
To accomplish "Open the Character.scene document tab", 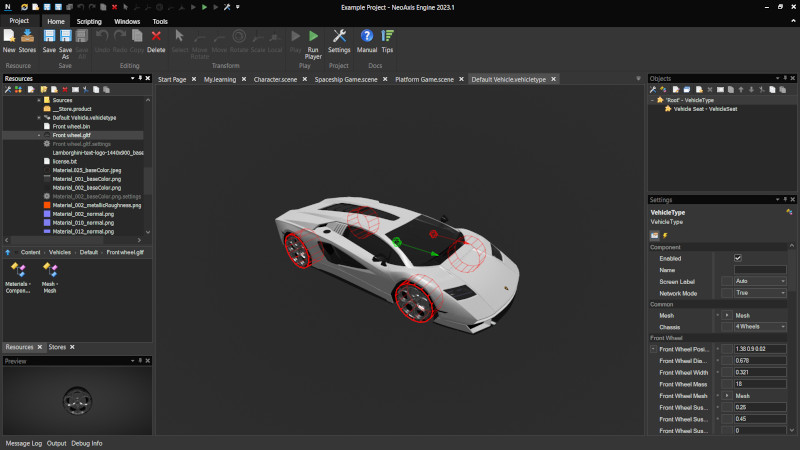I will [x=275, y=80].
